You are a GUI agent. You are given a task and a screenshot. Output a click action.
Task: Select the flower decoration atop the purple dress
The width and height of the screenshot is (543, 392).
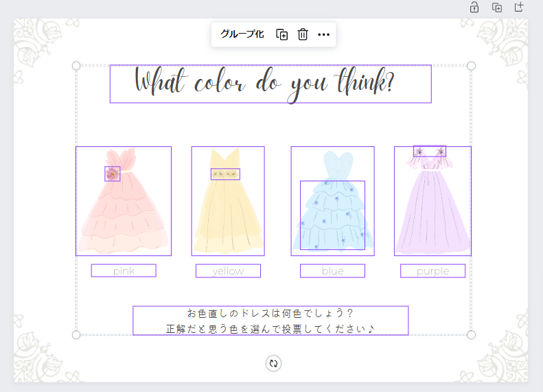(430, 151)
